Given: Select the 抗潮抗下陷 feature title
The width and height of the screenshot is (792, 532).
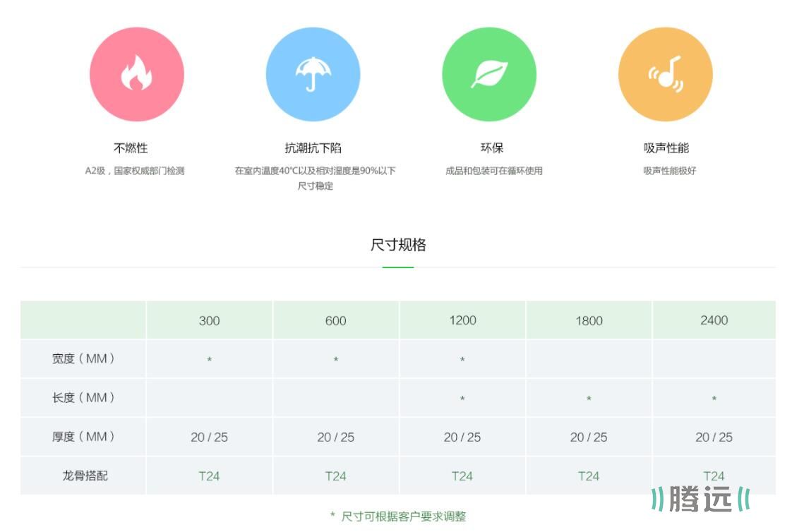Looking at the screenshot, I should click(313, 148).
